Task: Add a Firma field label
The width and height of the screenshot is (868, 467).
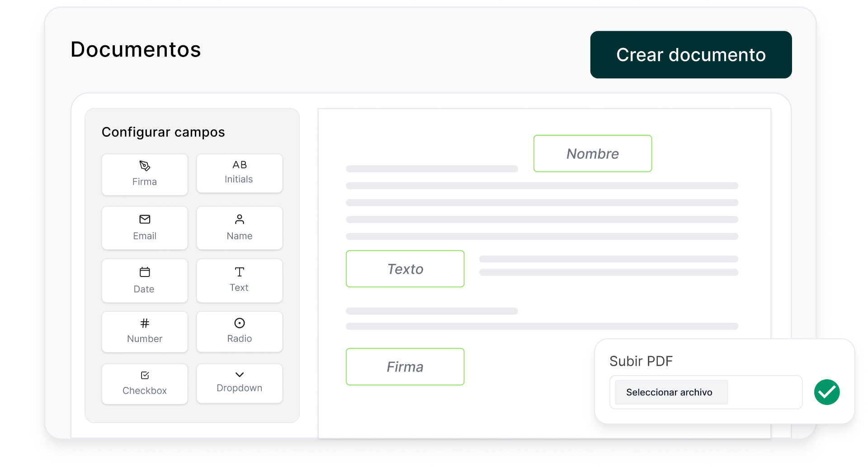Action: [145, 182]
